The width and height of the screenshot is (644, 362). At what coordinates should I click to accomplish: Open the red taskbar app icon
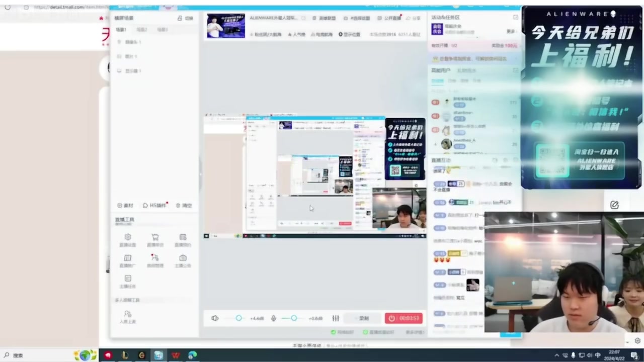(108, 355)
